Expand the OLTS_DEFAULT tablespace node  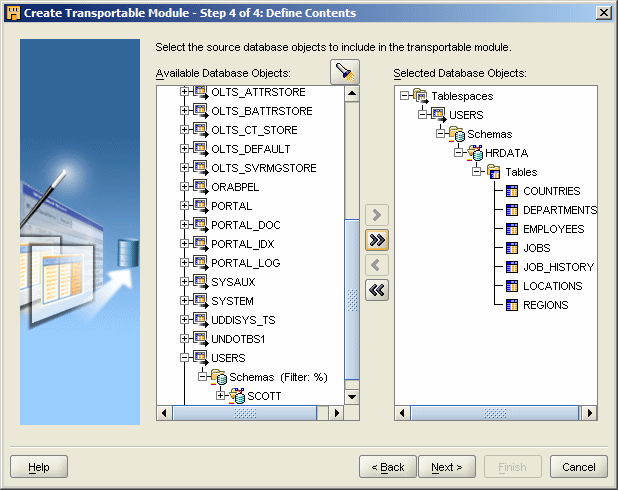pos(184,149)
